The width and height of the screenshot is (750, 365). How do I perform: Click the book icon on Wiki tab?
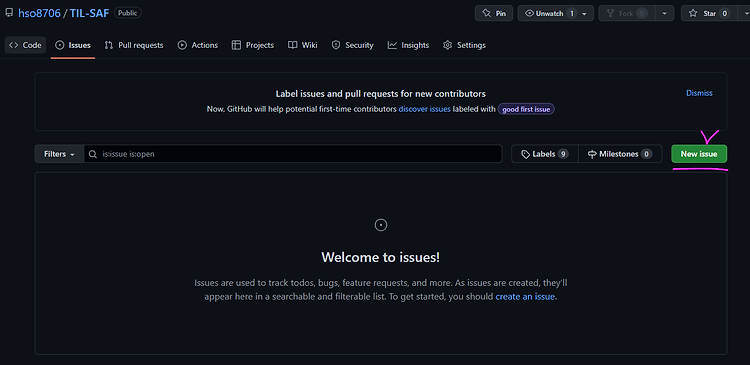pyautogui.click(x=293, y=45)
